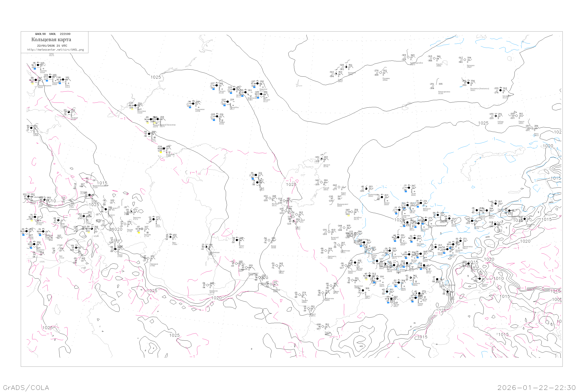Click the Волгоград station circle marker
Image resolution: width=588 pixels, height=392 pixels.
135,105
